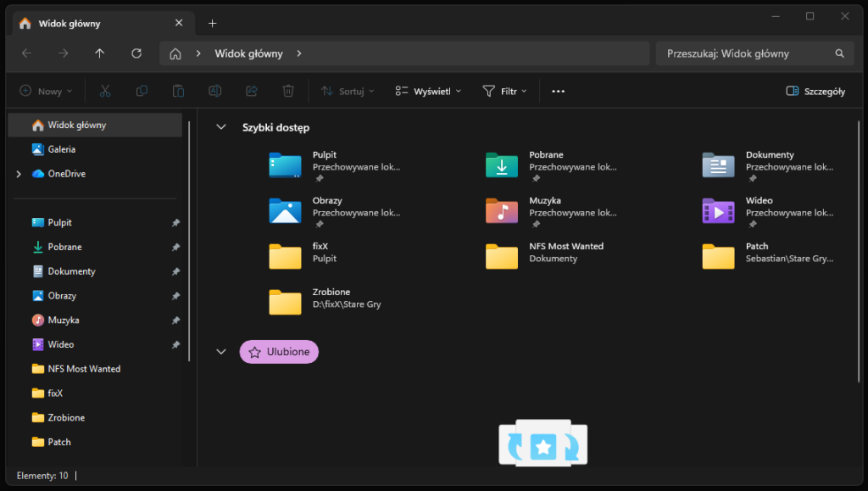Open the three-dots more options menu

(x=558, y=92)
